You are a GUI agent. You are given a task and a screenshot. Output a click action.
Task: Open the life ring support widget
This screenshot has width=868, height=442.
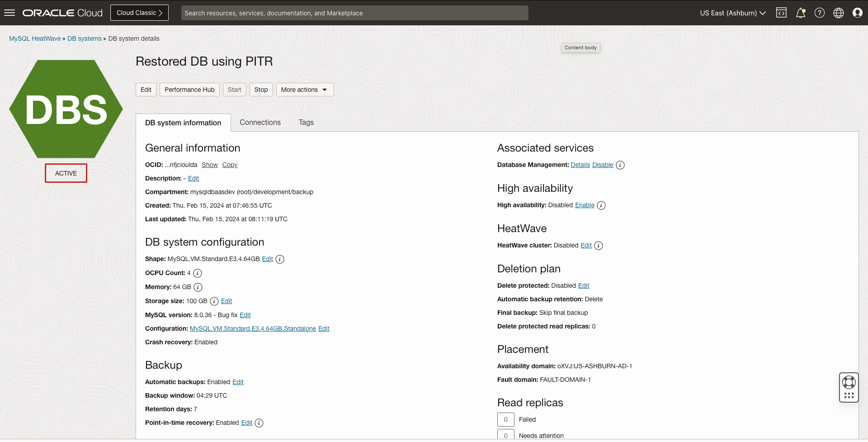pyautogui.click(x=849, y=383)
